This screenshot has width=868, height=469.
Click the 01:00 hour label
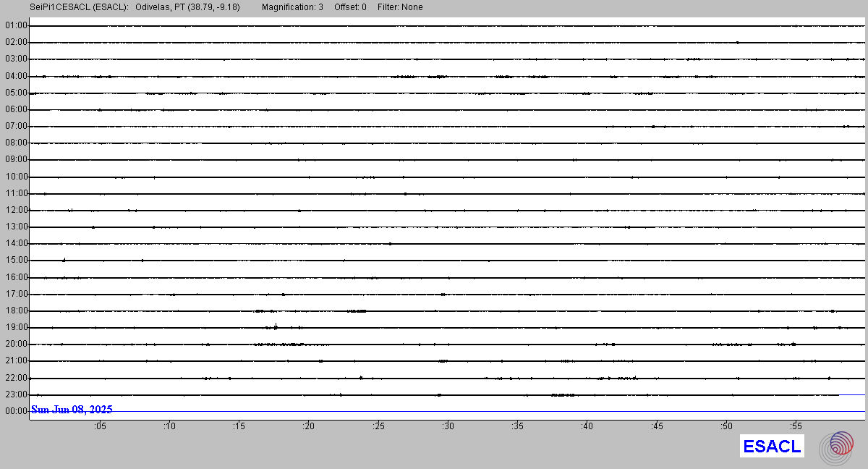click(16, 25)
